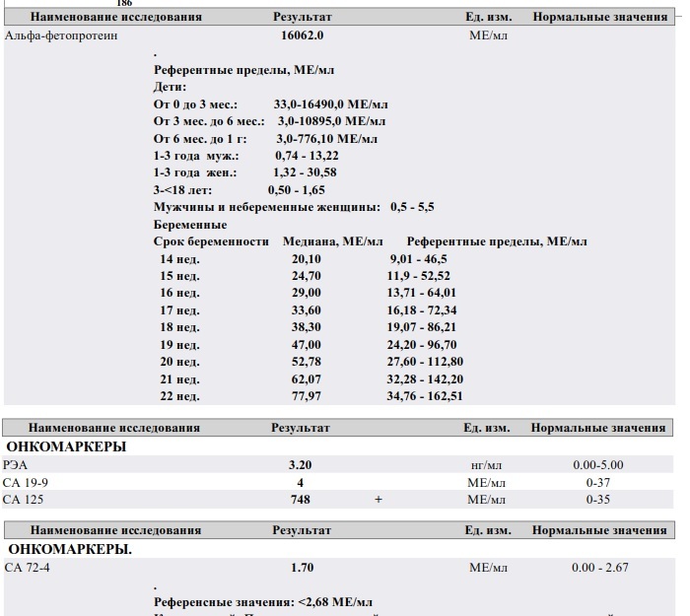Select the CA 72-4 result 1.70
This screenshot has height=616, width=690.
(x=303, y=567)
